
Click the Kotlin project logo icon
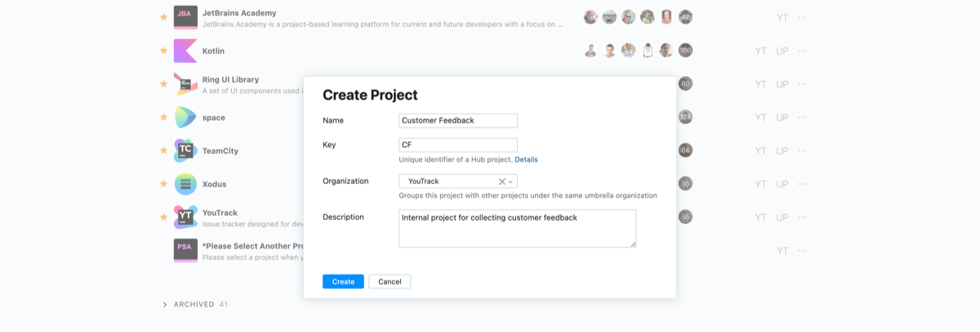tap(185, 51)
